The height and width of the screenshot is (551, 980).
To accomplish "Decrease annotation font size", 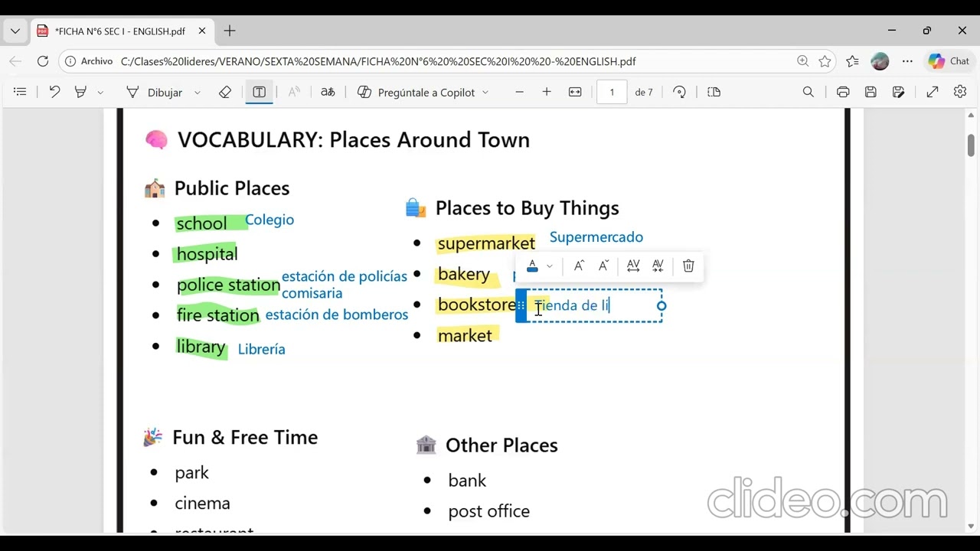I will pyautogui.click(x=603, y=266).
